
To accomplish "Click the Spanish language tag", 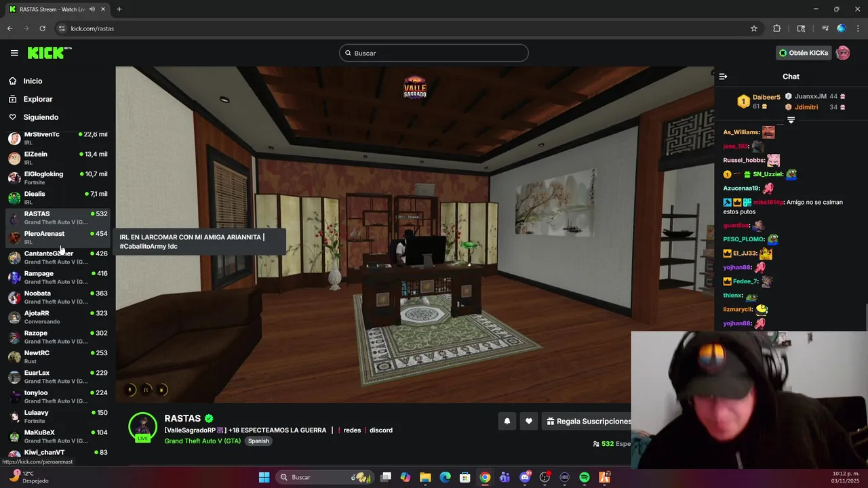I will point(258,441).
